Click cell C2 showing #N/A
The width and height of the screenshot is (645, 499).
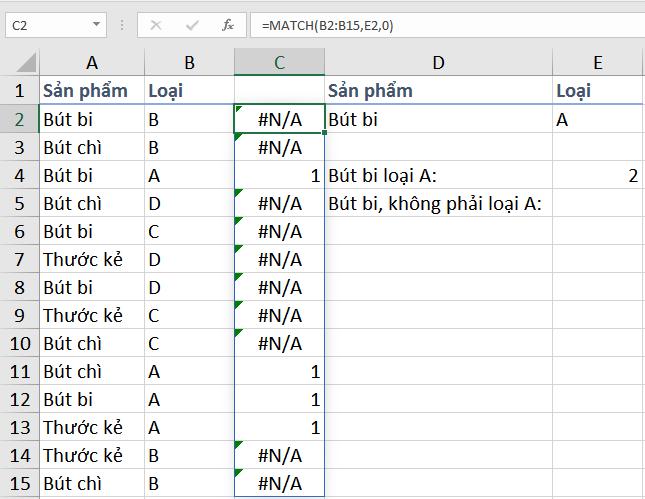[279, 119]
